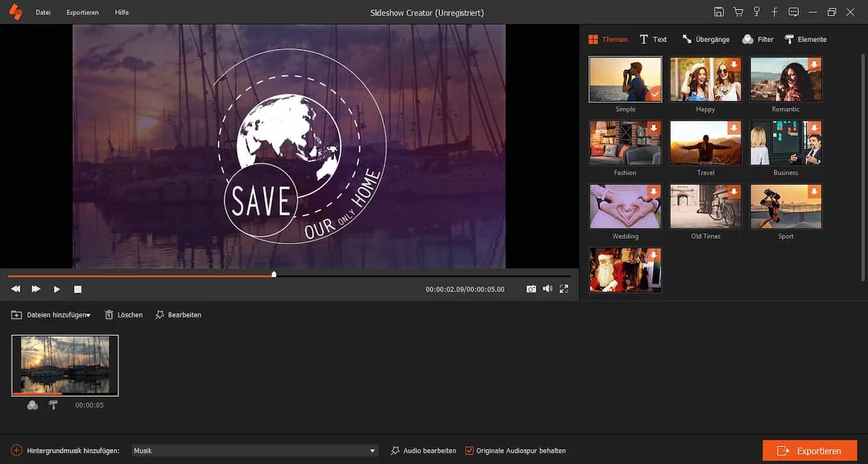The image size is (868, 464).
Task: Take a snapshot with the camera icon
Action: pyautogui.click(x=531, y=289)
